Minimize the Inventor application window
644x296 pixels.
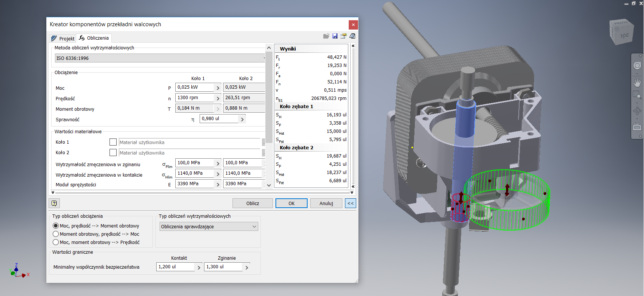pyautogui.click(x=626, y=3)
